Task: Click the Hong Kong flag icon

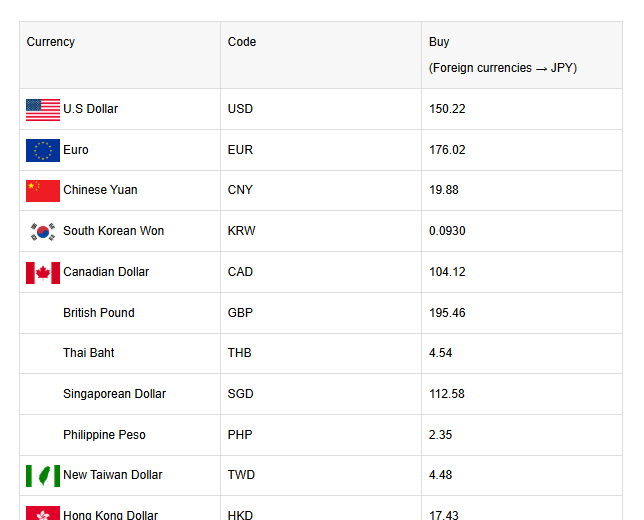Action: (43, 513)
